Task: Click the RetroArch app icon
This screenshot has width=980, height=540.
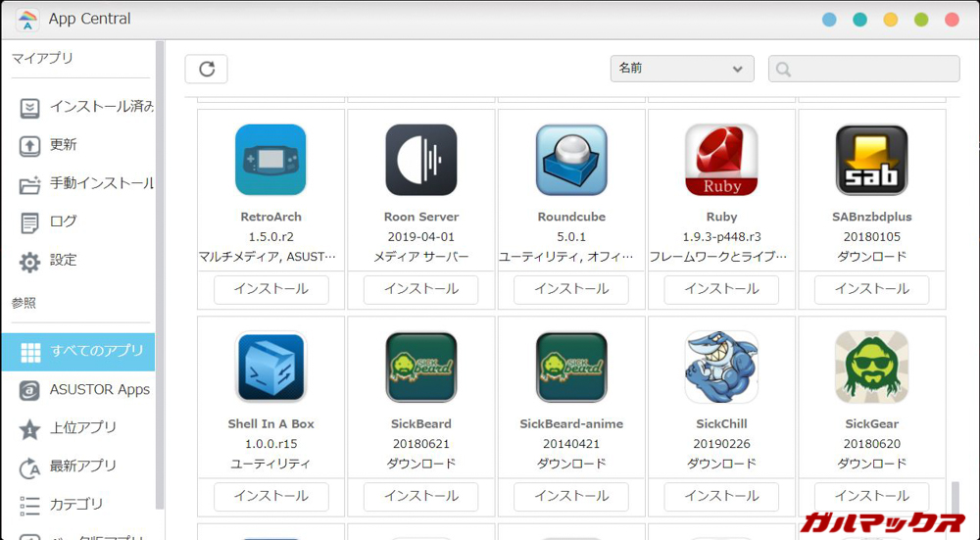Action: pos(270,160)
